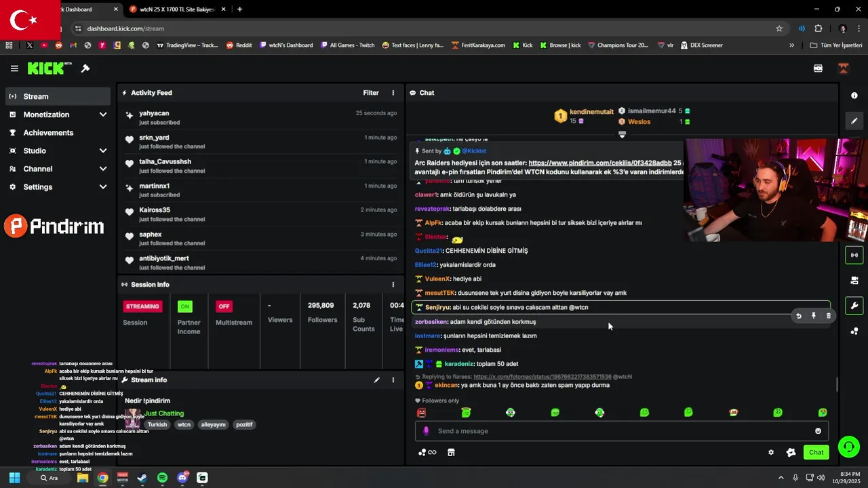The width and height of the screenshot is (868, 488).
Task: Open Achievements in the sidebar
Action: click(x=58, y=133)
